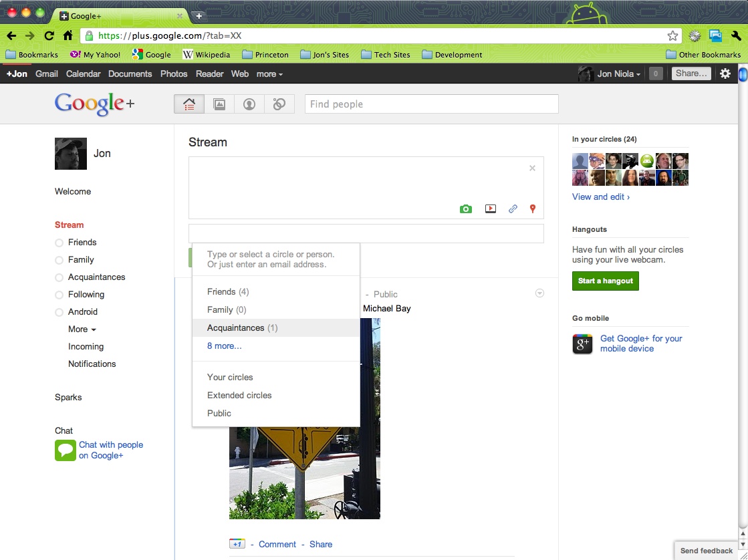Open the Photos icon in Google+ bar
This screenshot has width=748, height=560.
pos(219,104)
